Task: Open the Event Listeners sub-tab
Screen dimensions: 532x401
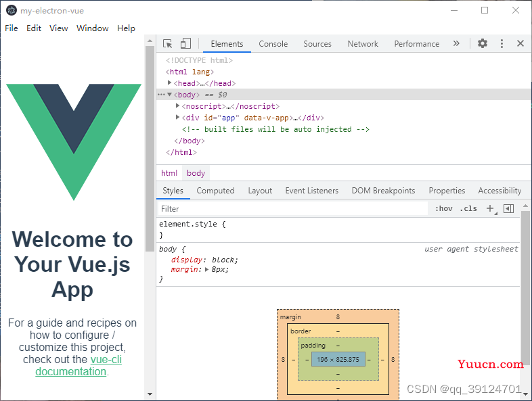Action: tap(312, 191)
